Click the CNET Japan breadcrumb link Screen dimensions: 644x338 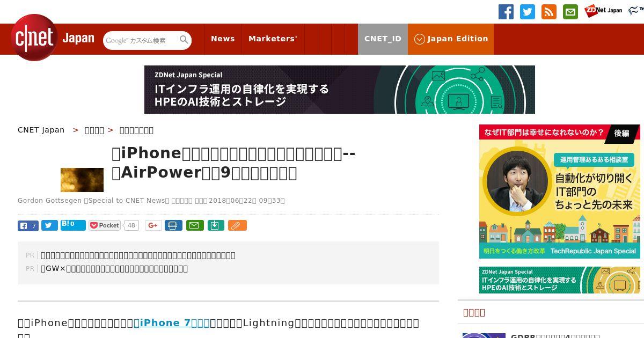[x=41, y=130]
